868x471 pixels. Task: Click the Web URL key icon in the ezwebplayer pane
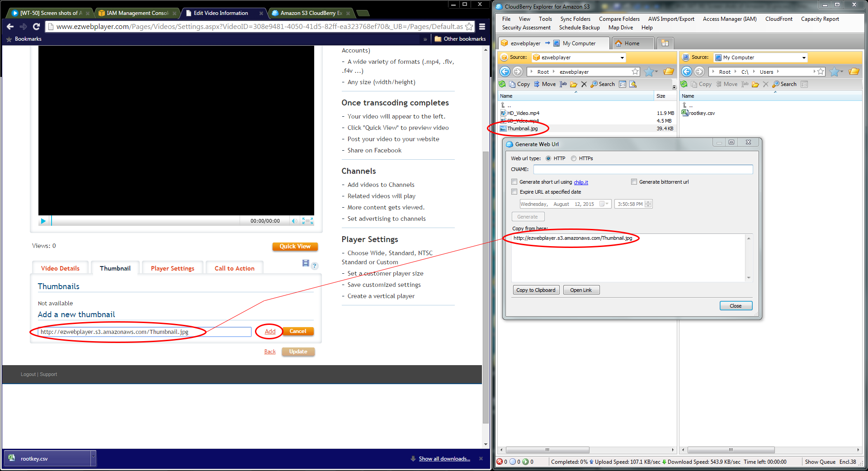[633, 84]
